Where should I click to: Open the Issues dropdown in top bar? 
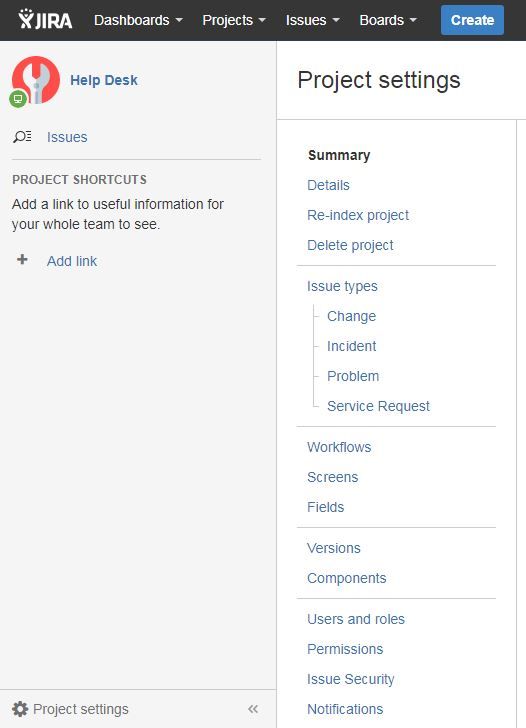point(312,20)
